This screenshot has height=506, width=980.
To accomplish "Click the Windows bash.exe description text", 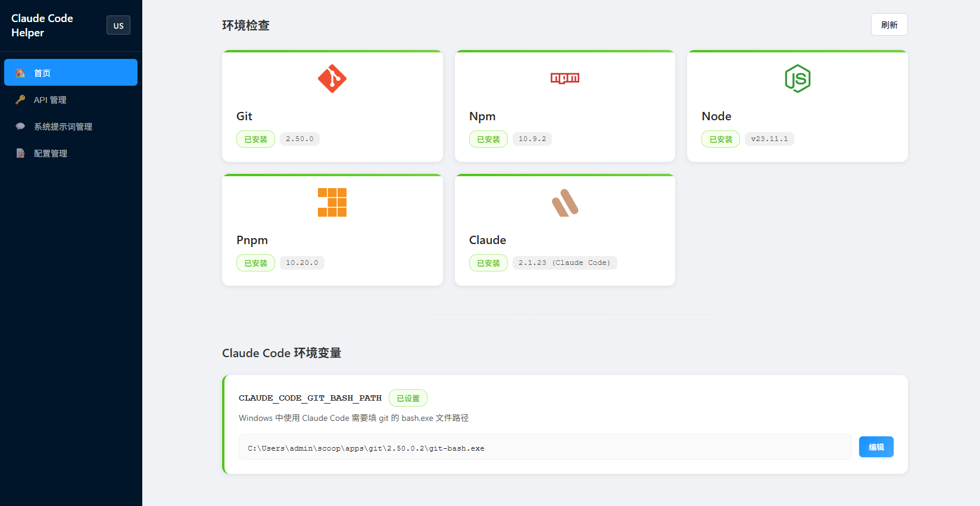I will pos(354,418).
